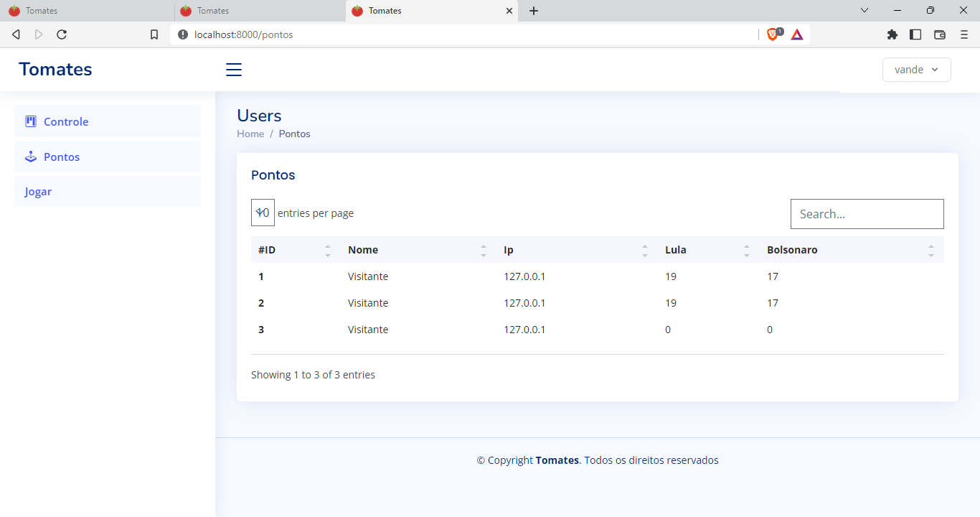
Task: View site information icon in address bar
Action: (182, 34)
